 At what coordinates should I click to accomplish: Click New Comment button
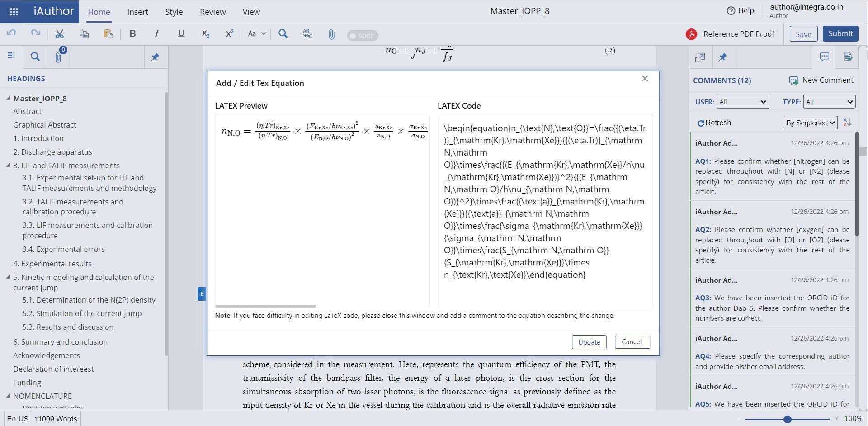[x=821, y=80]
